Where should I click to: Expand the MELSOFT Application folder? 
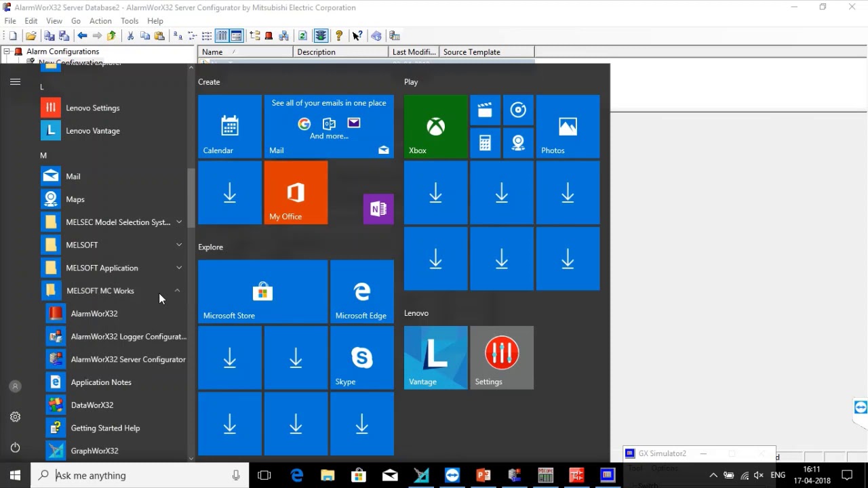pyautogui.click(x=114, y=268)
